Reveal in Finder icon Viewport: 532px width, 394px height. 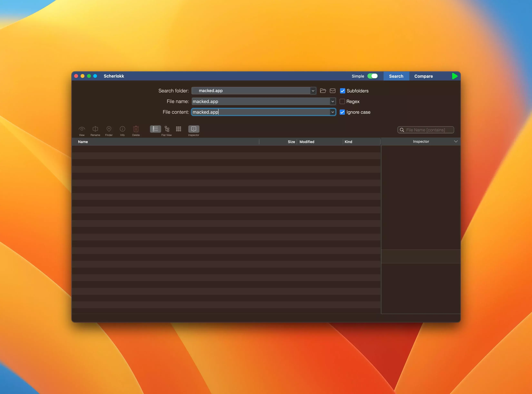tap(109, 129)
